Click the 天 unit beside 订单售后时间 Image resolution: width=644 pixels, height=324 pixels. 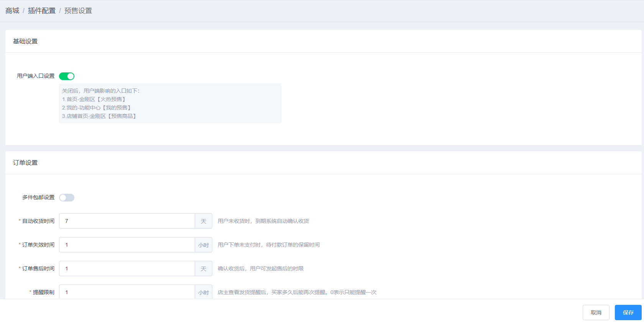click(x=204, y=269)
